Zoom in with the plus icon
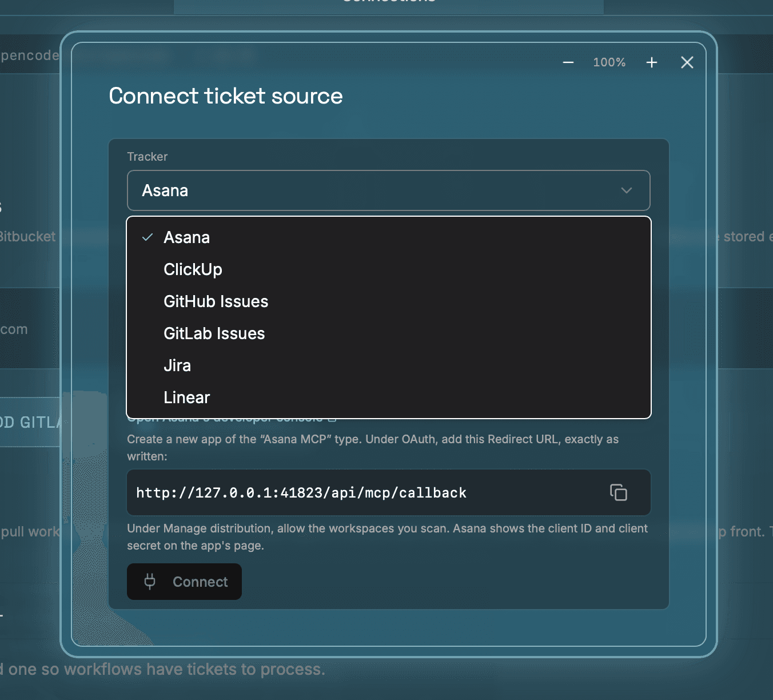Screen dimensions: 773x700 (652, 62)
